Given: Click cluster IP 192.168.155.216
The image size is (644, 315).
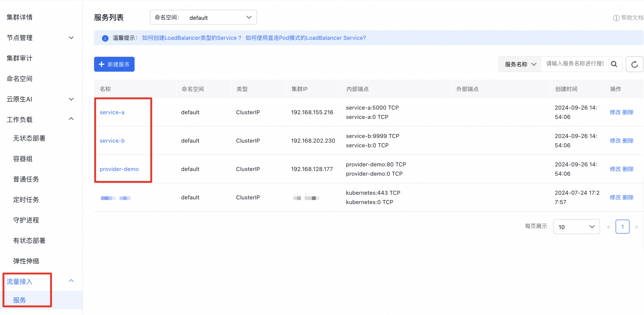Looking at the screenshot, I should tap(312, 112).
